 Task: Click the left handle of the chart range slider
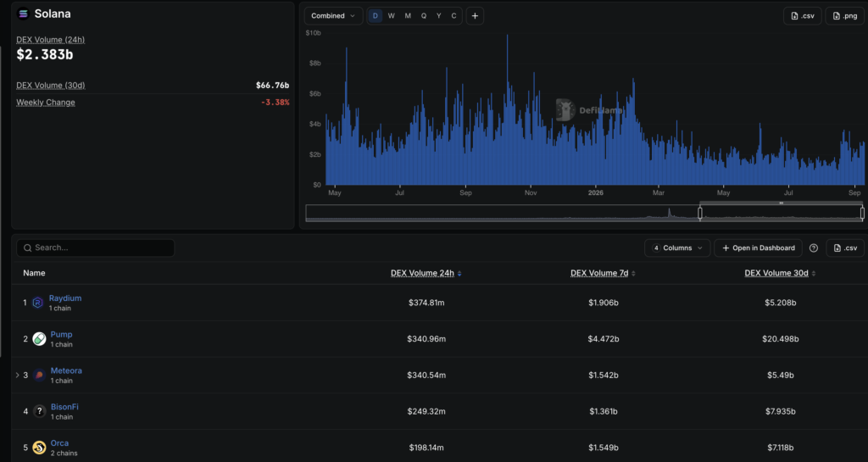699,213
